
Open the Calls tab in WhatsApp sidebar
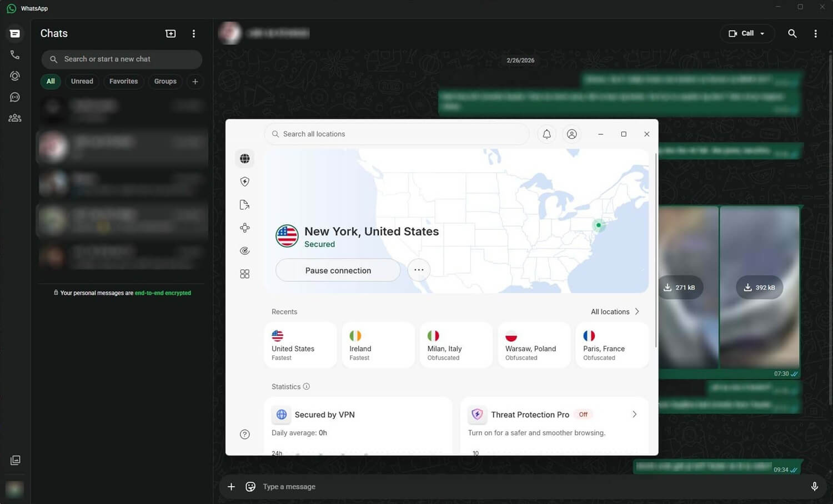coord(15,55)
